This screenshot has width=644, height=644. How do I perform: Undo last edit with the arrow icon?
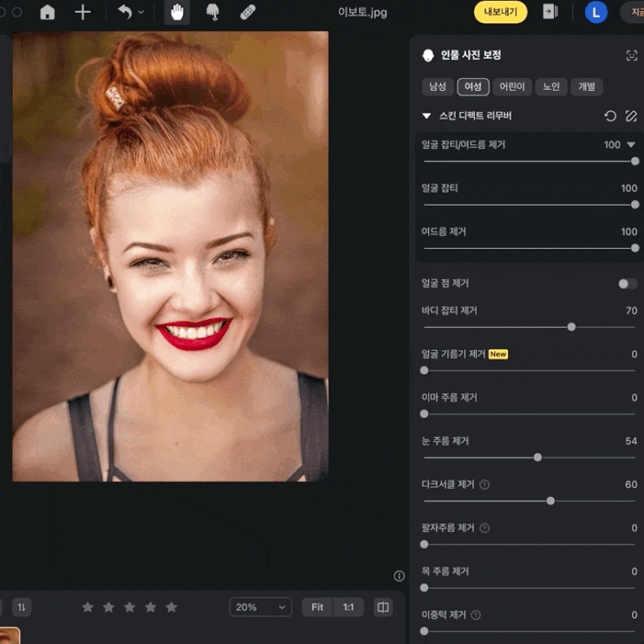click(125, 12)
